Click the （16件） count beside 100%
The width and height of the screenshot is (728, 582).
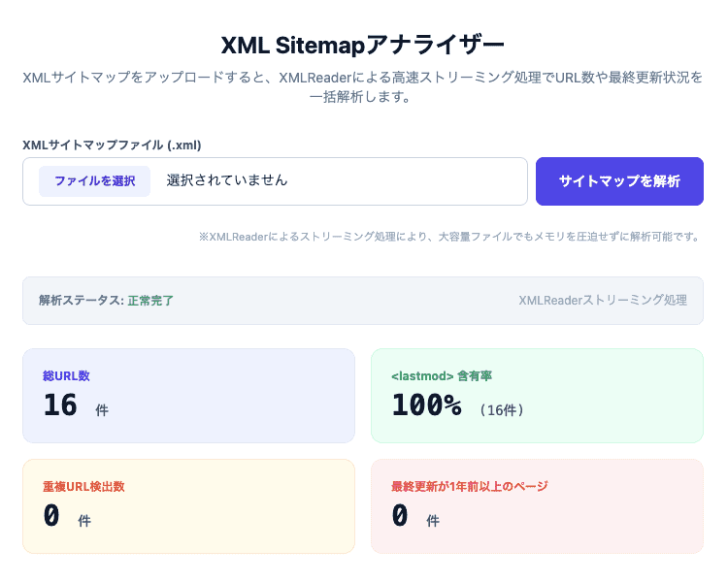[502, 410]
